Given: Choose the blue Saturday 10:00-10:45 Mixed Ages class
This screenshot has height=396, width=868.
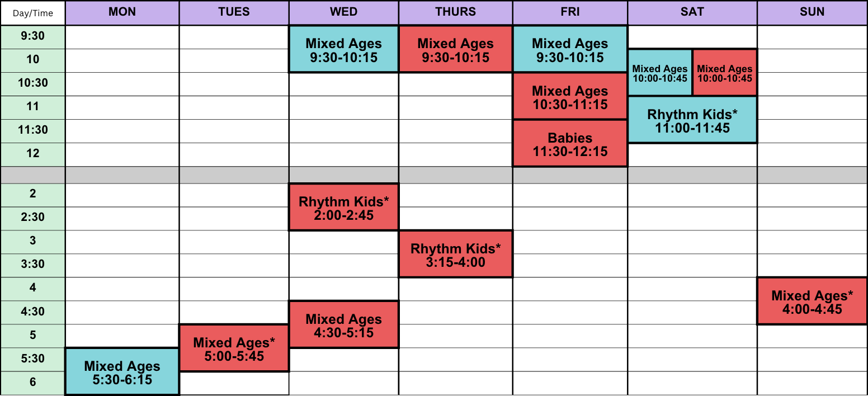Looking at the screenshot, I should pos(660,73).
